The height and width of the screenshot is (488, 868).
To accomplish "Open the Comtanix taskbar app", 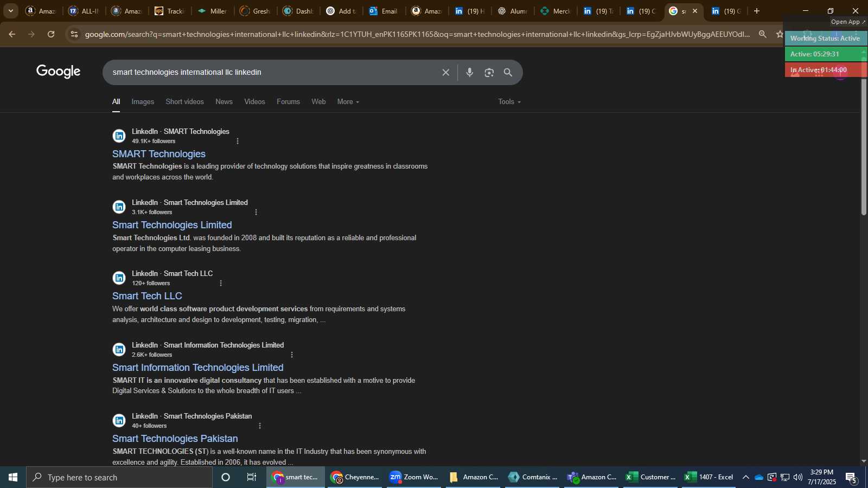I will [x=533, y=478].
